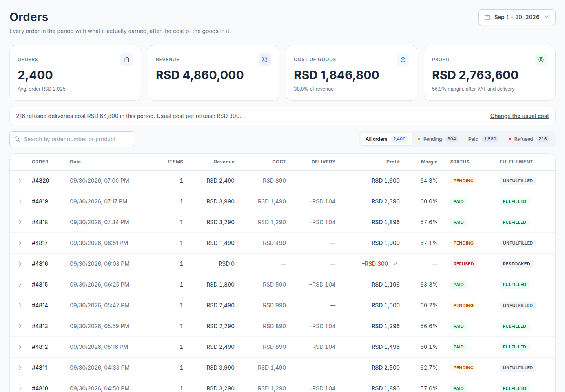The height and width of the screenshot is (392, 565).
Task: Focus the search by order number field
Action: [x=72, y=139]
